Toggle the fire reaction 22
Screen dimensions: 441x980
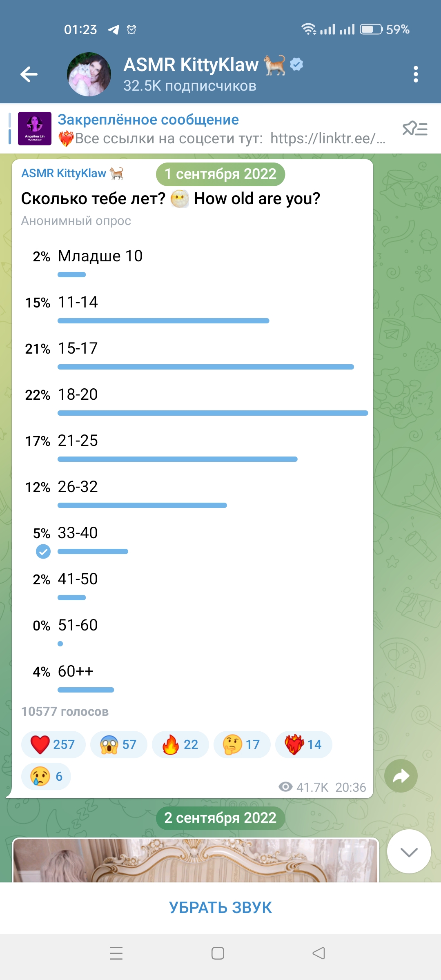click(x=180, y=744)
